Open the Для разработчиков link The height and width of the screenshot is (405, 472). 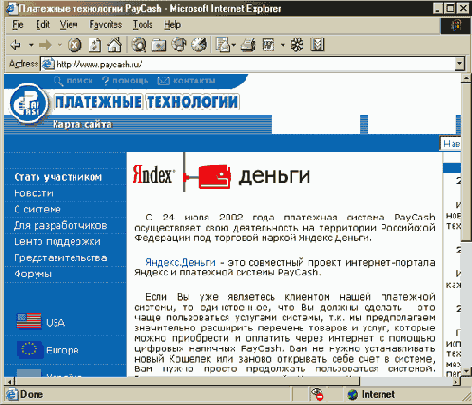tap(61, 226)
